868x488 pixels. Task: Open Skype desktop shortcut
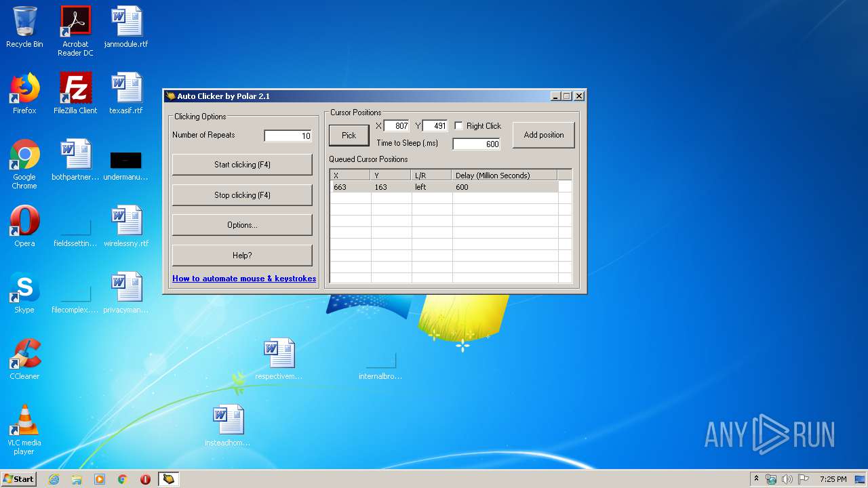point(24,293)
